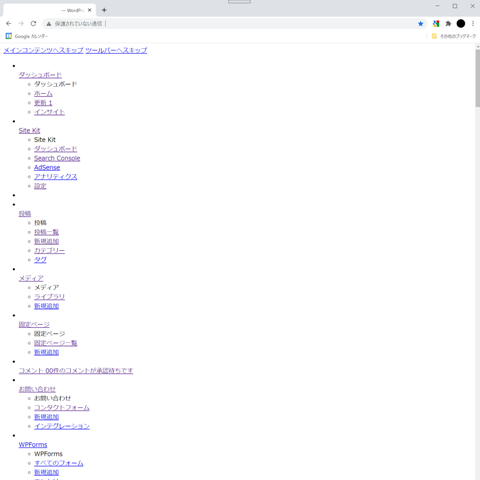Toggle the bookmark star in the address bar
The image size is (480, 480).
(x=421, y=24)
